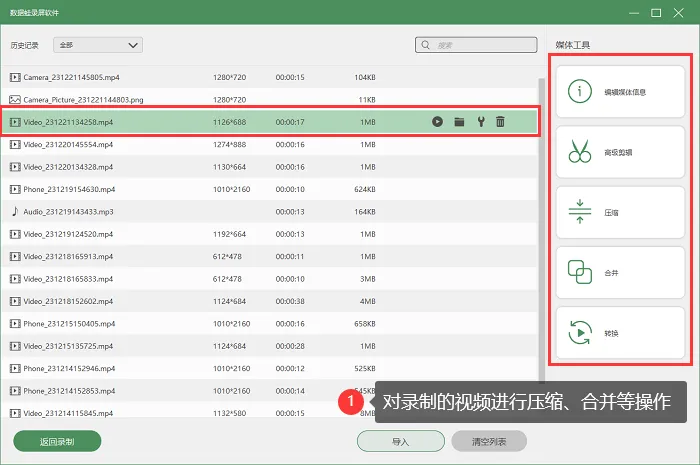Select file Phone_231214152853.mp4
This screenshot has width=700, height=465.
(x=270, y=391)
